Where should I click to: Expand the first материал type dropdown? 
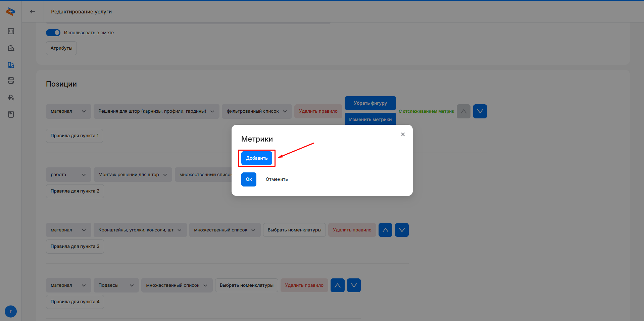[68, 111]
